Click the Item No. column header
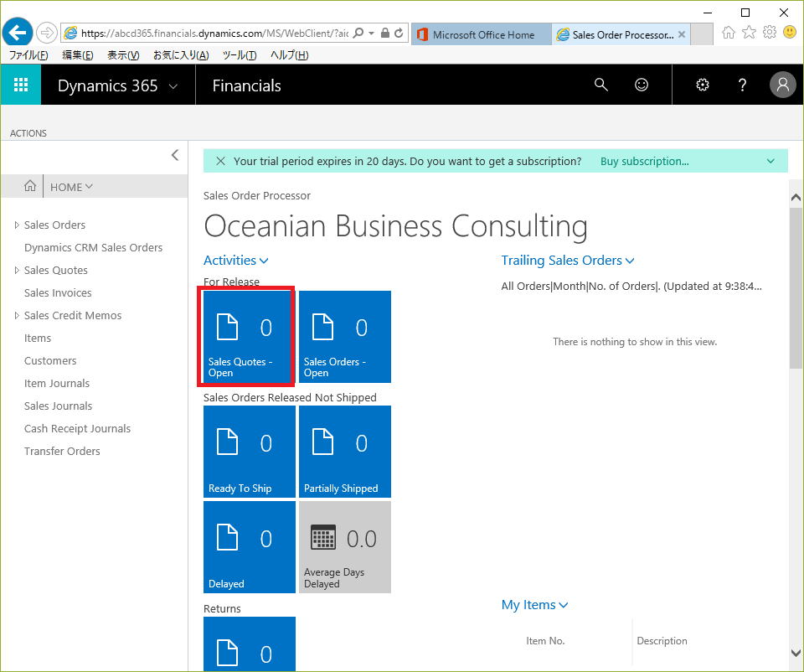The image size is (804, 672). click(x=545, y=641)
